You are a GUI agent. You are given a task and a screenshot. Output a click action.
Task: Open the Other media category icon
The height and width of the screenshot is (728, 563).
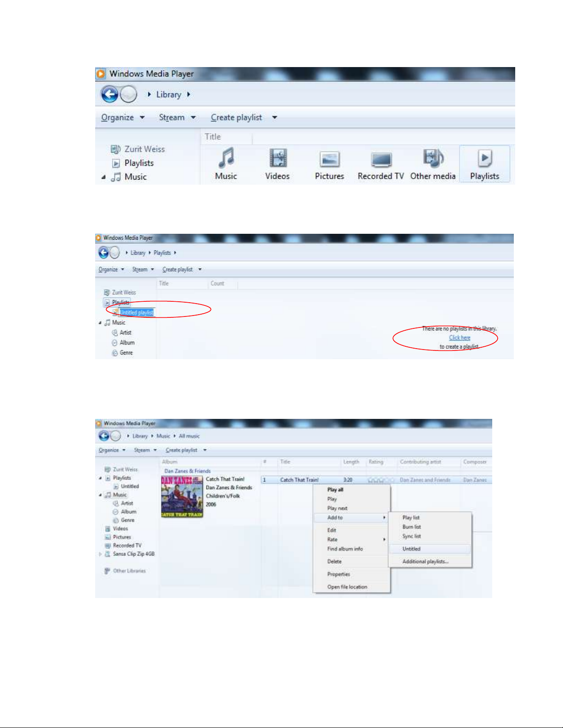(x=433, y=164)
